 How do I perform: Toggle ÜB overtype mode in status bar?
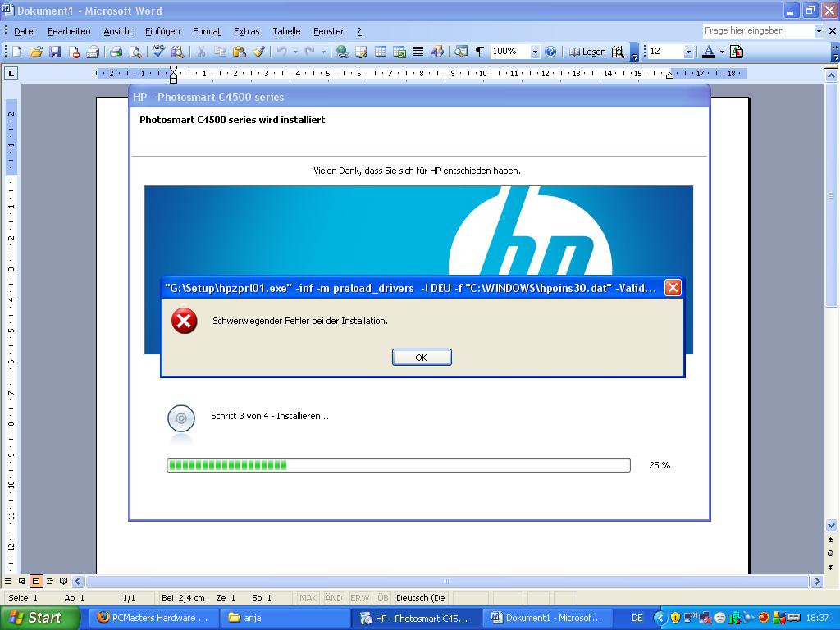[x=382, y=598]
